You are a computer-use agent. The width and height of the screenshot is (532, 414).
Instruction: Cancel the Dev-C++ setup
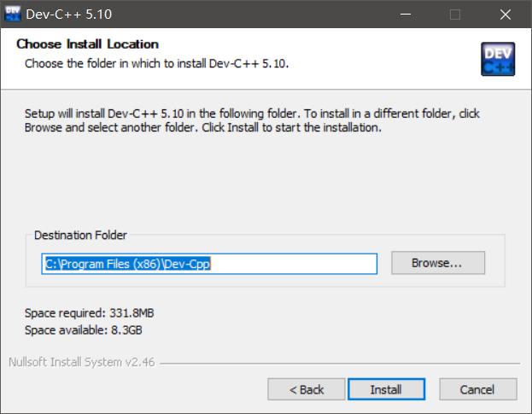(477, 389)
